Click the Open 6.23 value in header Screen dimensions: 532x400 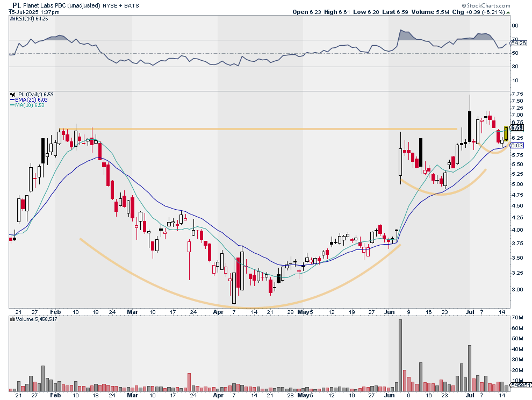pos(307,12)
